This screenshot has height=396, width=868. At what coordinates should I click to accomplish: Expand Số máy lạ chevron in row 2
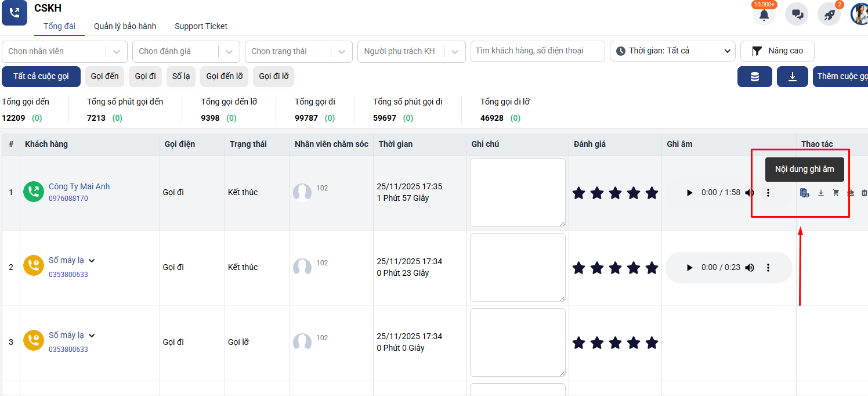[92, 261]
